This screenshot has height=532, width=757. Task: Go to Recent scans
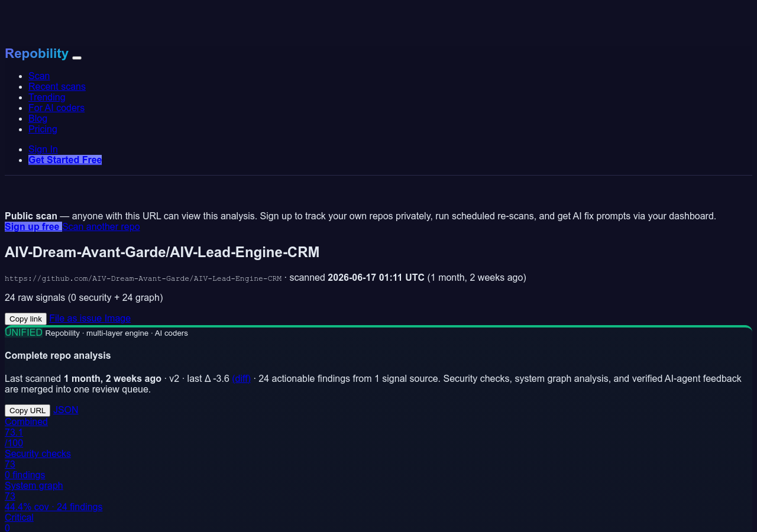[x=57, y=86]
